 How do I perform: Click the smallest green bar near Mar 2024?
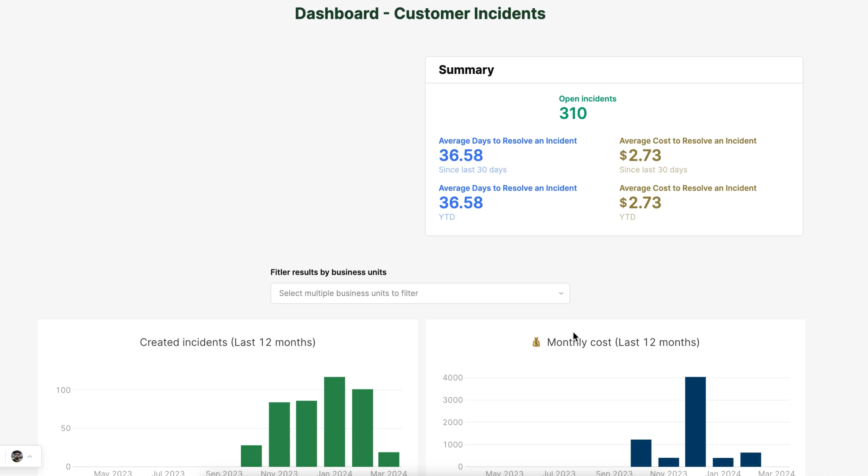pos(388,459)
